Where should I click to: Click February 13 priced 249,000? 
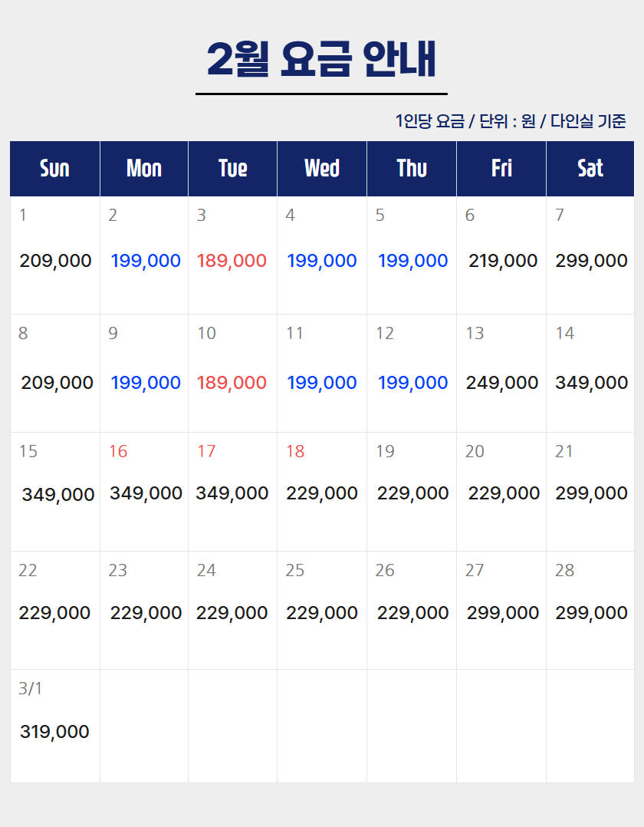(502, 383)
